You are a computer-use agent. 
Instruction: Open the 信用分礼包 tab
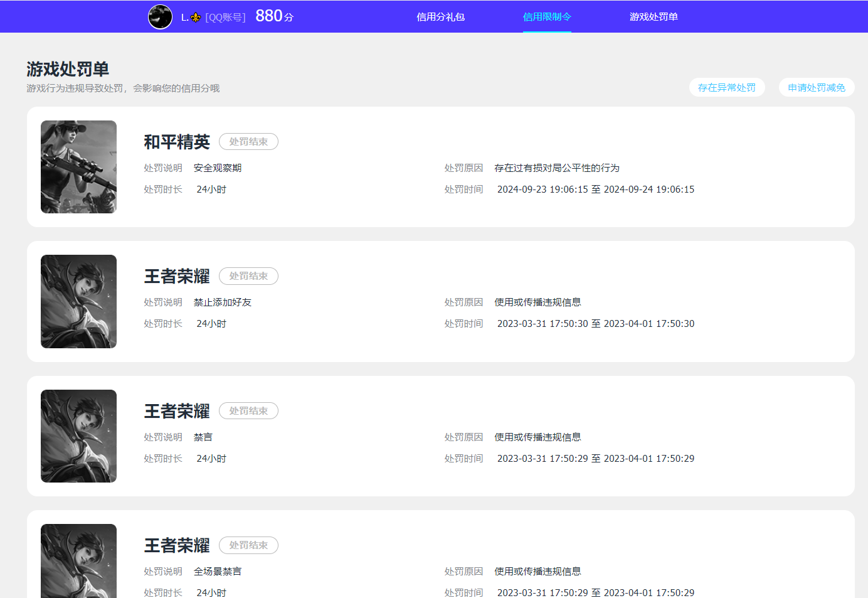pos(440,17)
